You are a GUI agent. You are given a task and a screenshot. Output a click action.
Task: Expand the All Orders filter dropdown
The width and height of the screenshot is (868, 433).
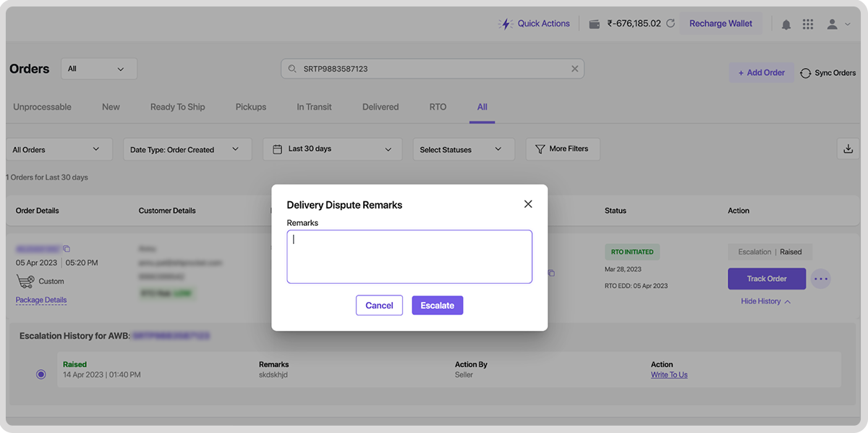pyautogui.click(x=59, y=149)
